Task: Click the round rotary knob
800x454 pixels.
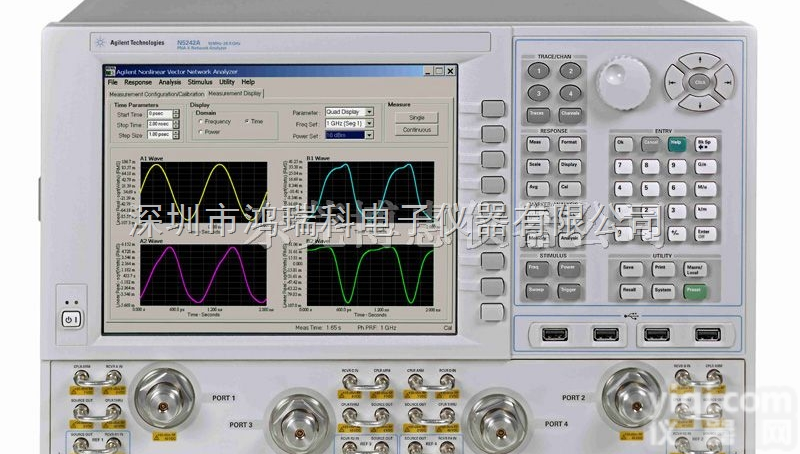Action: coord(624,83)
